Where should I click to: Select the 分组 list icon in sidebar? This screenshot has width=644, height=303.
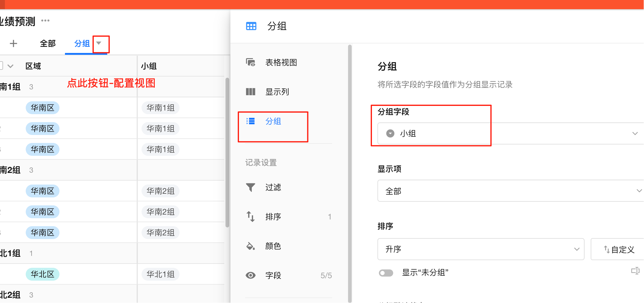coord(251,121)
